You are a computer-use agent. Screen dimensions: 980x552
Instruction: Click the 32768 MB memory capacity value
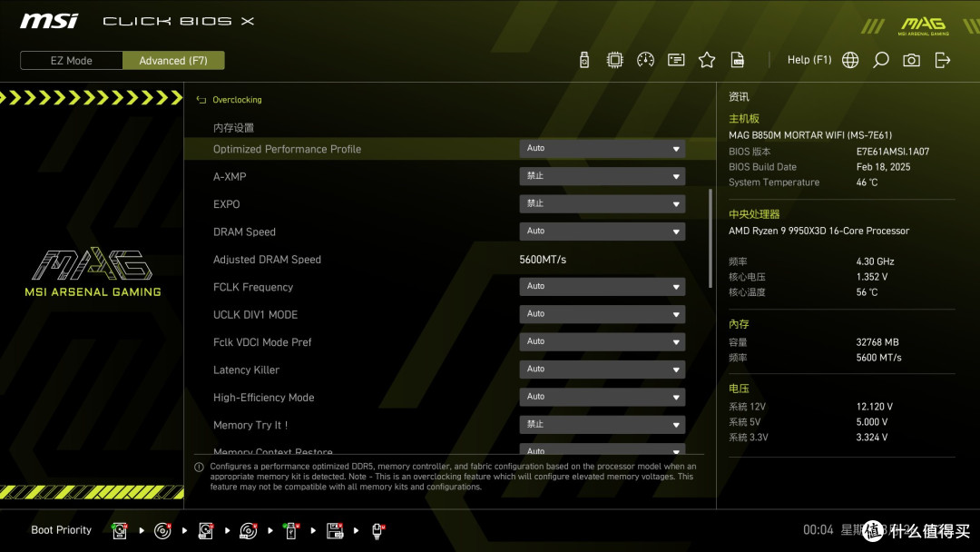[877, 342]
